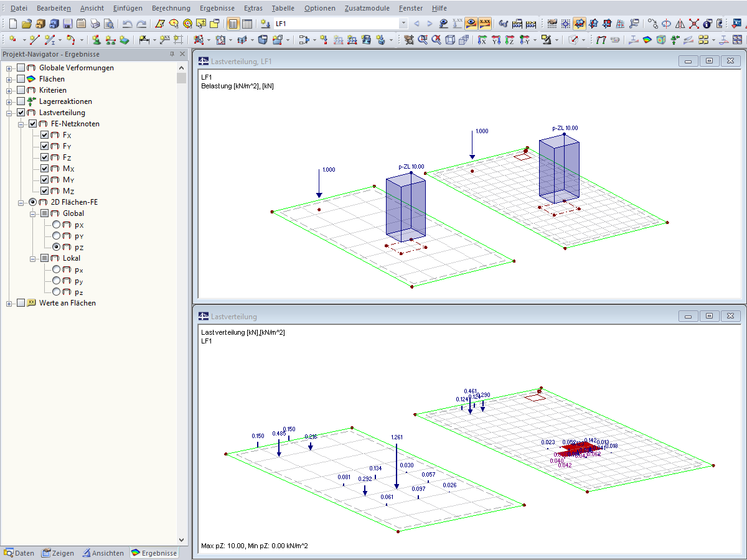
Task: Click the Print preview icon
Action: [108, 24]
